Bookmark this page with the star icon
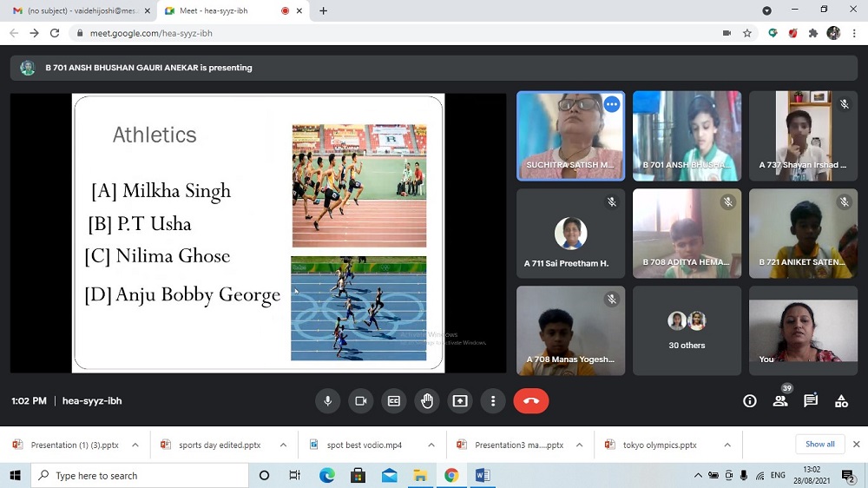868x488 pixels. click(747, 33)
